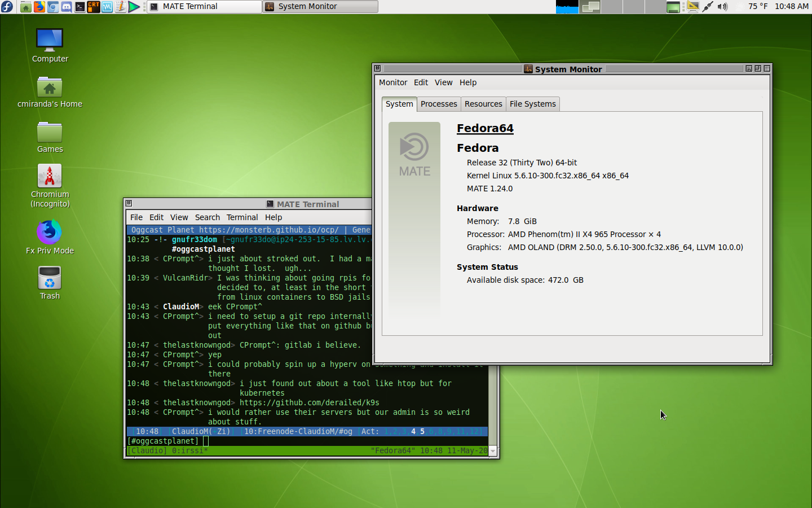Select the second workspace in the switcher

612,7
